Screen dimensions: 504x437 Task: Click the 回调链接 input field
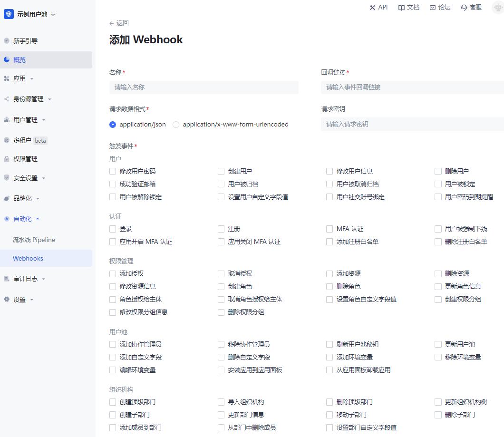tap(411, 87)
